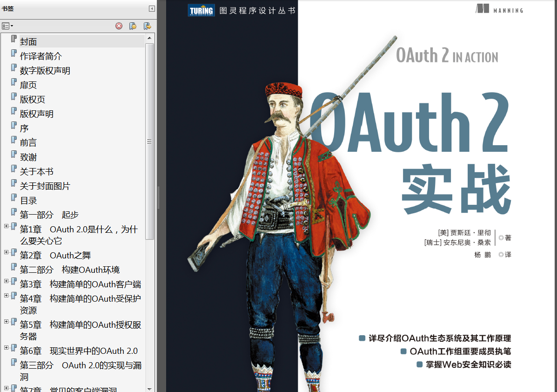Click the panel splitter handle beside bookmarks

pos(158,197)
